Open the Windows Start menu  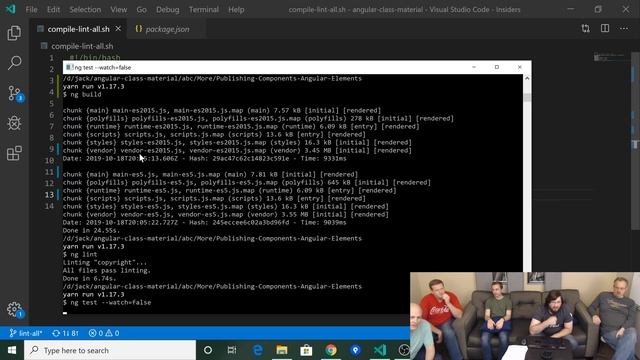tap(11, 350)
